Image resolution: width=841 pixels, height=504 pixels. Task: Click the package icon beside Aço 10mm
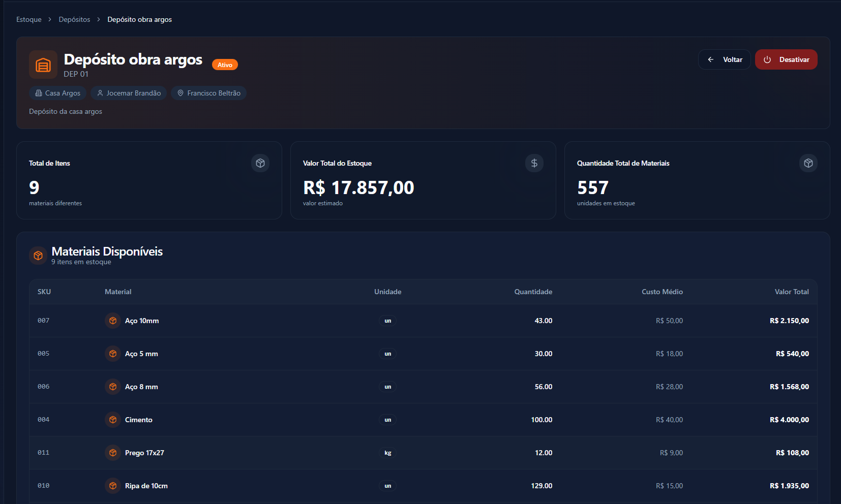[113, 321]
